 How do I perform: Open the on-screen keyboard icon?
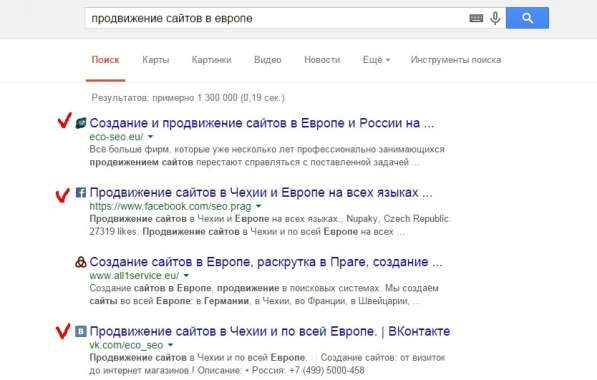click(476, 18)
